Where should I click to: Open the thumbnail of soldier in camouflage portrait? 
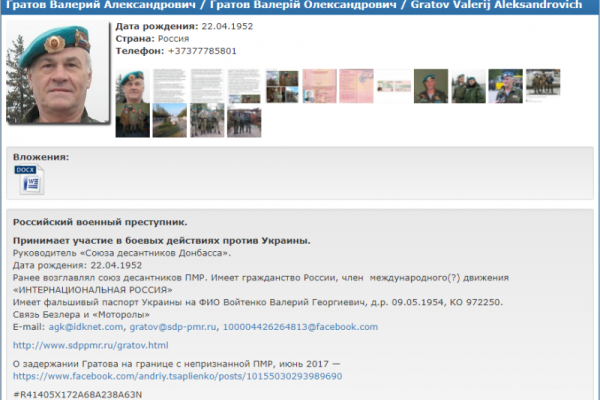tap(431, 86)
